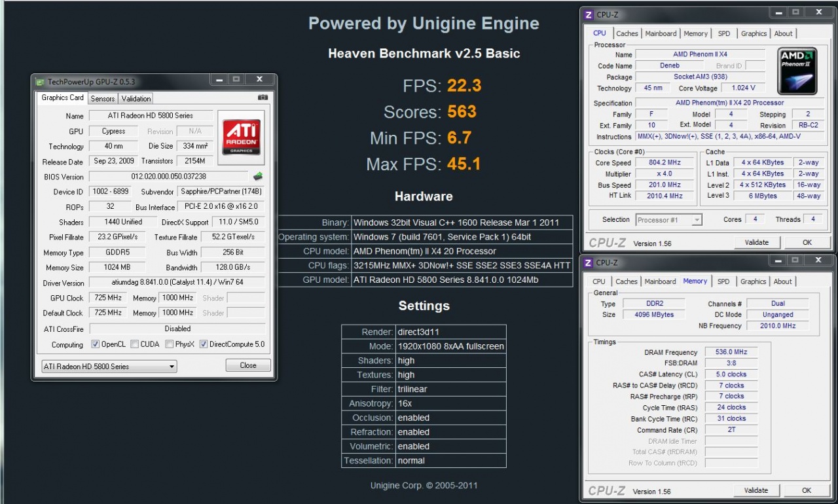This screenshot has height=504, width=838.
Task: Click the Close button in GPU-Z
Action: coord(248,365)
